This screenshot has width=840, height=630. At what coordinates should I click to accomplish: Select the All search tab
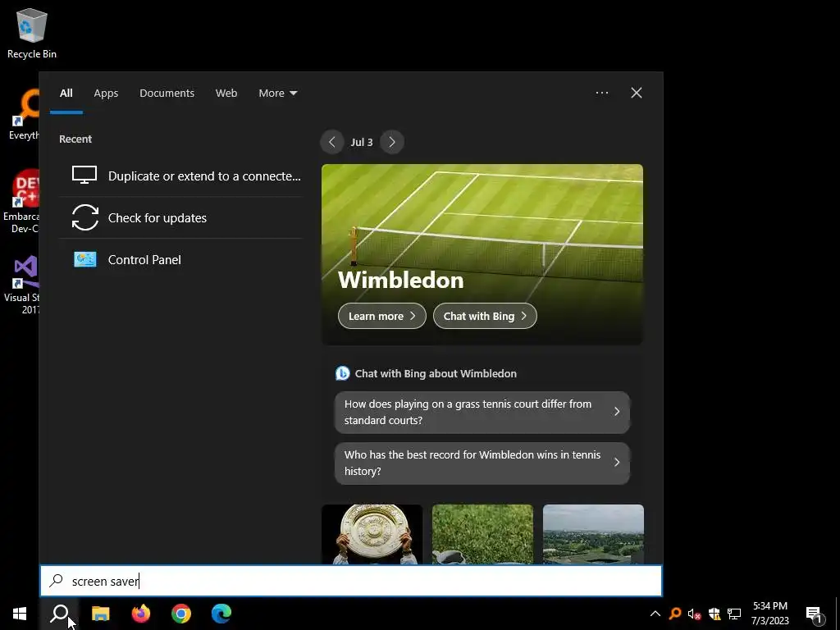click(66, 94)
